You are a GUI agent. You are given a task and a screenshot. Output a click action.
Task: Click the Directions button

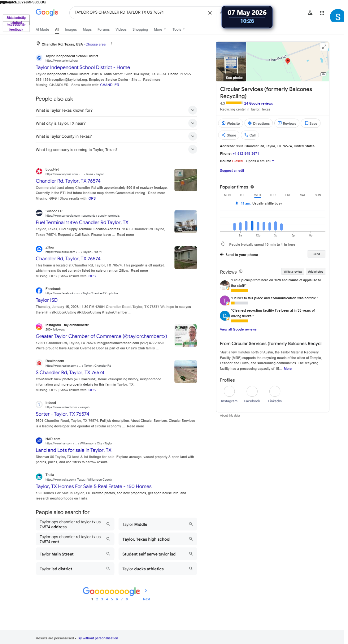pos(259,123)
